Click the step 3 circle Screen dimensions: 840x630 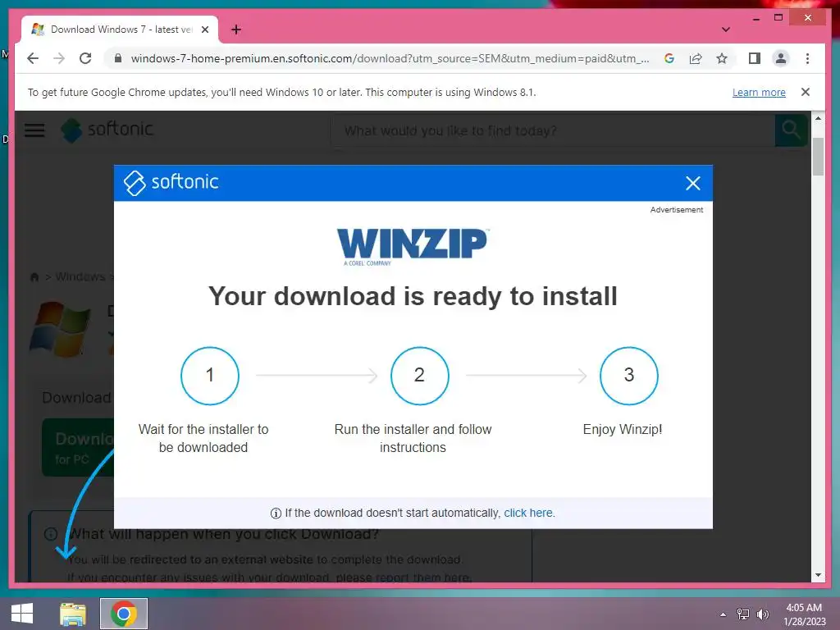(629, 376)
